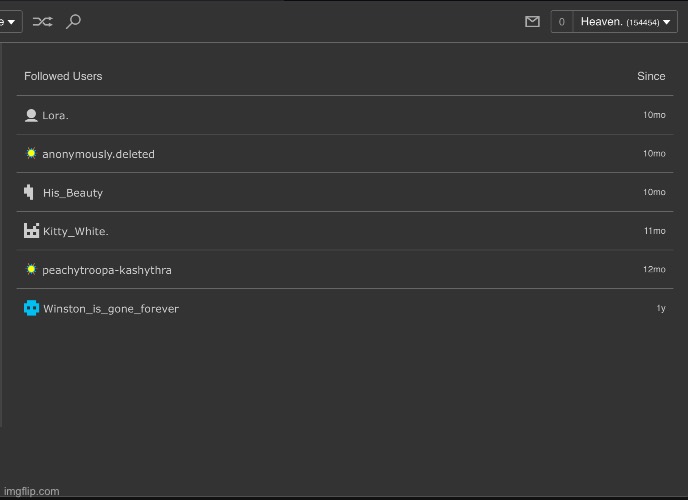The height and width of the screenshot is (500, 688).
Task: Visit the His_Beauty profile
Action: 72,193
